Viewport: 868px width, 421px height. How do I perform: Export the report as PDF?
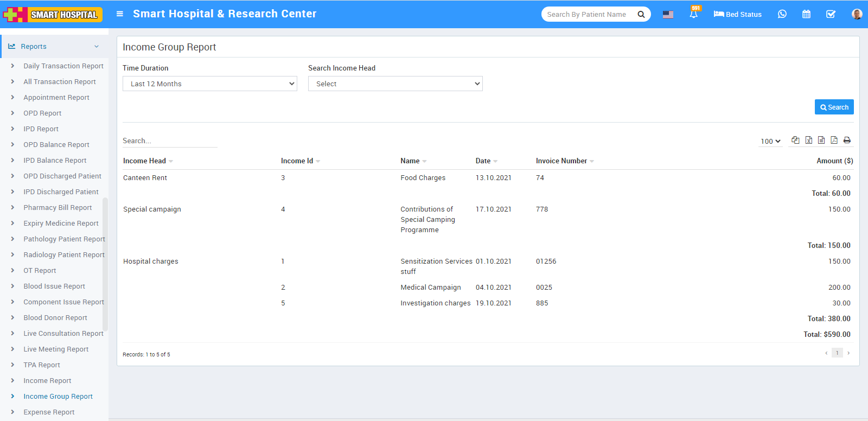pyautogui.click(x=834, y=140)
